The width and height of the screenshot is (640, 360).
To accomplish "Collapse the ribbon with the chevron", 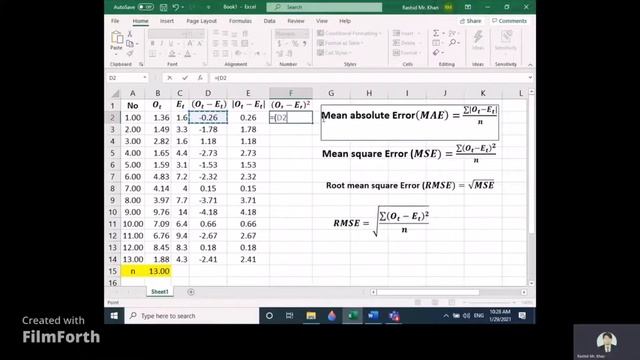I will (x=530, y=64).
